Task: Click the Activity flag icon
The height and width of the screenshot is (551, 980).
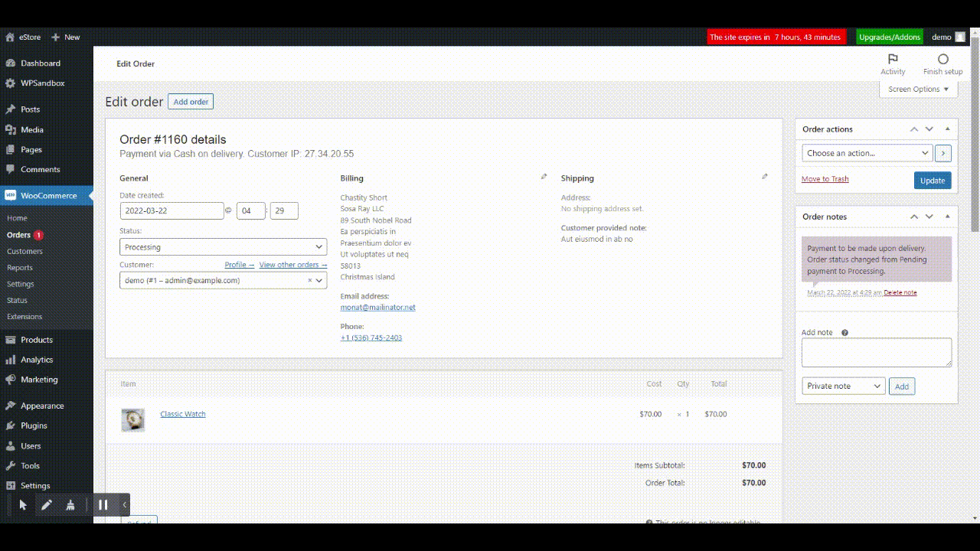Action: (893, 58)
